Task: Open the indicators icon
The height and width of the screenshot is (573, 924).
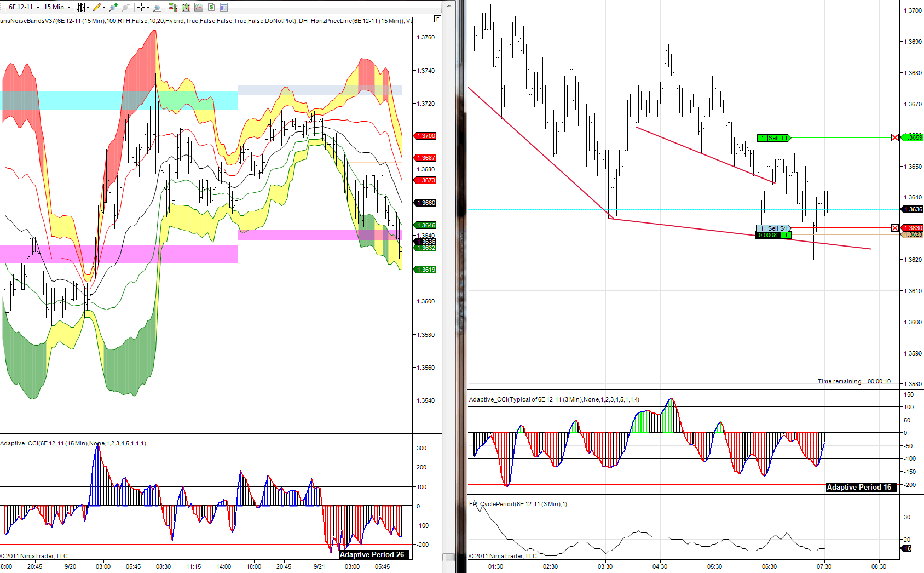Action: pos(198,7)
